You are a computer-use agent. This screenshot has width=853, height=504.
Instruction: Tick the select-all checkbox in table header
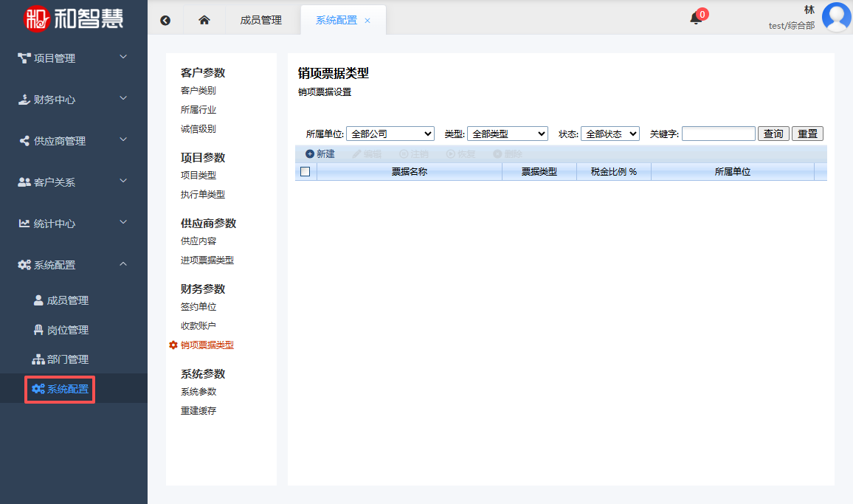tap(305, 171)
